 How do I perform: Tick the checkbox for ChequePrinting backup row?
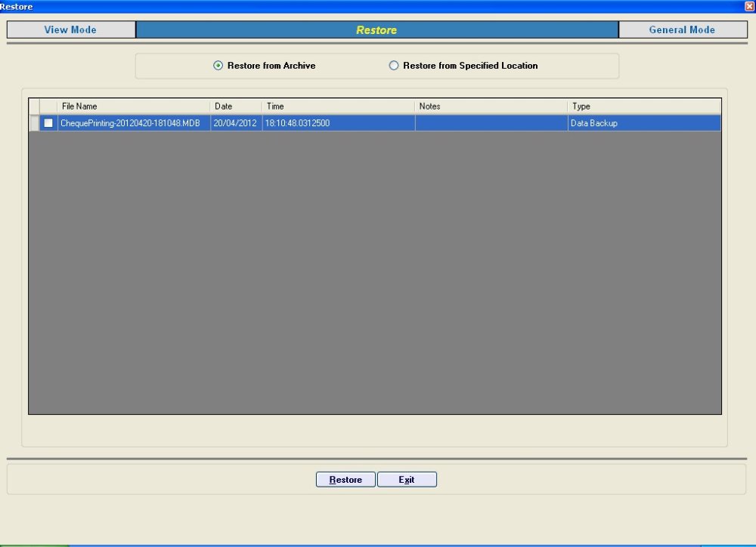pos(48,123)
